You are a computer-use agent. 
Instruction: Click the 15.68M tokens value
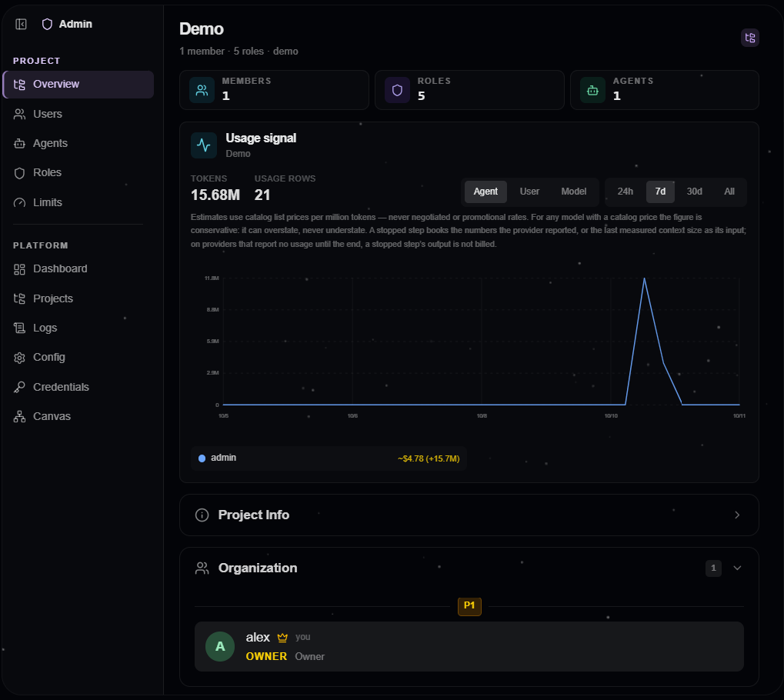[215, 195]
